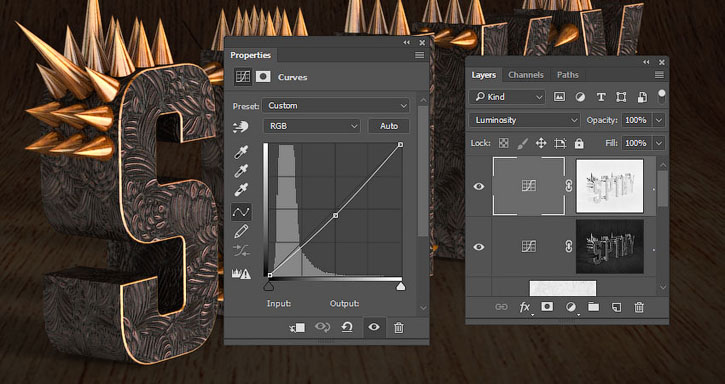Open the Preset dropdown showing Custom
The width and height of the screenshot is (725, 384).
pyautogui.click(x=336, y=105)
